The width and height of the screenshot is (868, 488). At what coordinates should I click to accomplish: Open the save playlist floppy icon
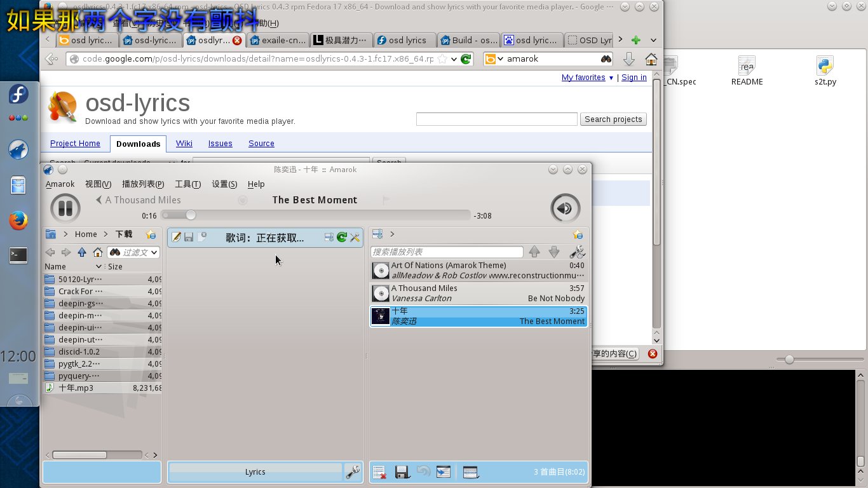point(402,472)
